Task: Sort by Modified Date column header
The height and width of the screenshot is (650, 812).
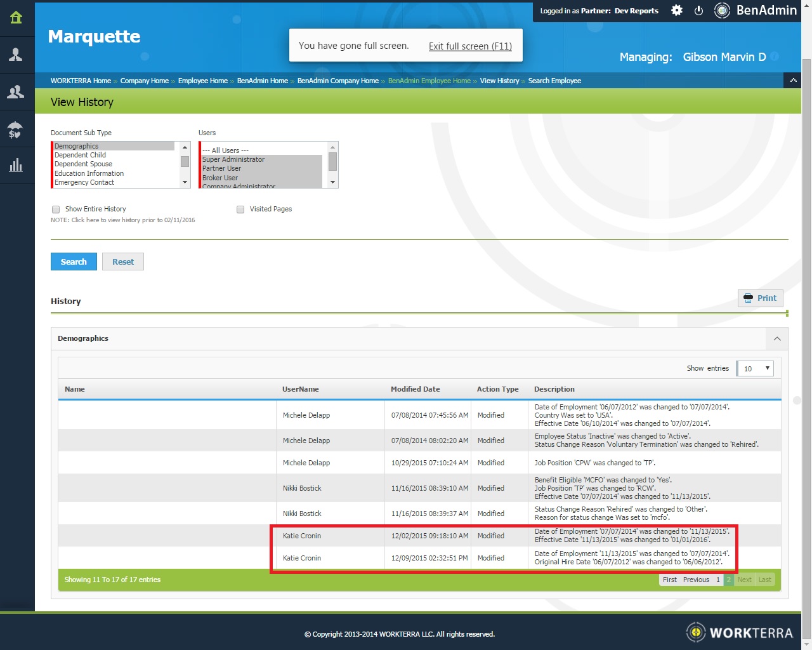Action: tap(415, 389)
